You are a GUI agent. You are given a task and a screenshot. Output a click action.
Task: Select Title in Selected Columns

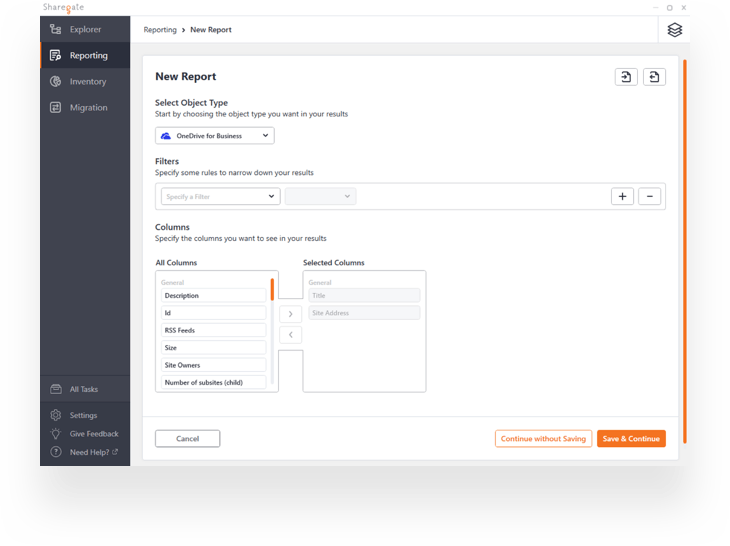(365, 296)
